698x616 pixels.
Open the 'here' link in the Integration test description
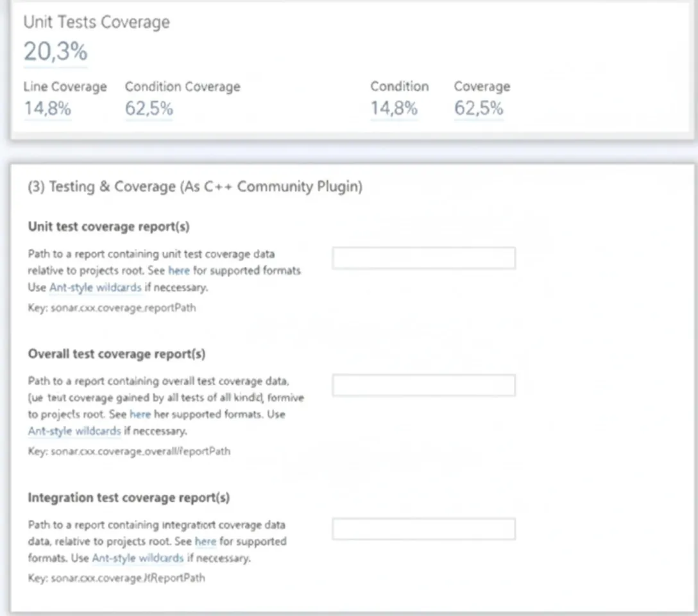click(x=206, y=542)
